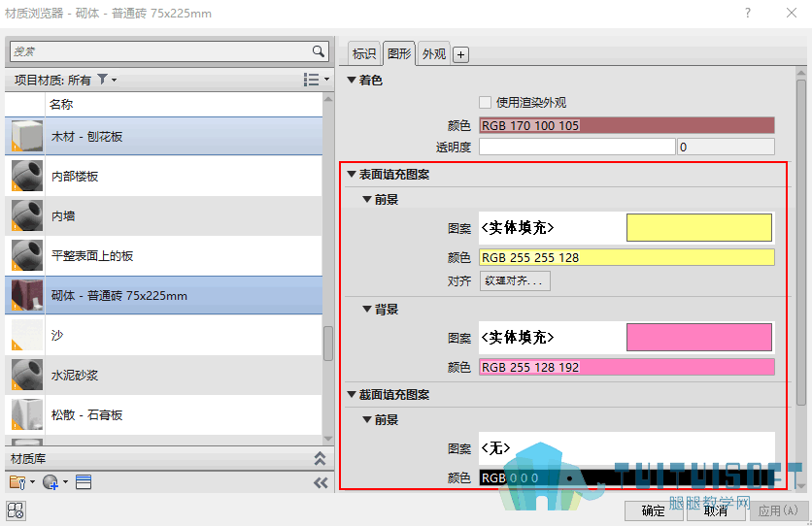The image size is (812, 526).
Task: Collapse the surface pattern 前景 subsection
Action: point(367,199)
